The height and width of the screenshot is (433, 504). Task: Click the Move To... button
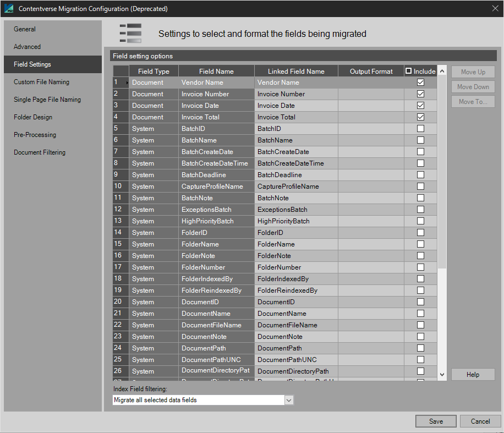[x=473, y=102]
